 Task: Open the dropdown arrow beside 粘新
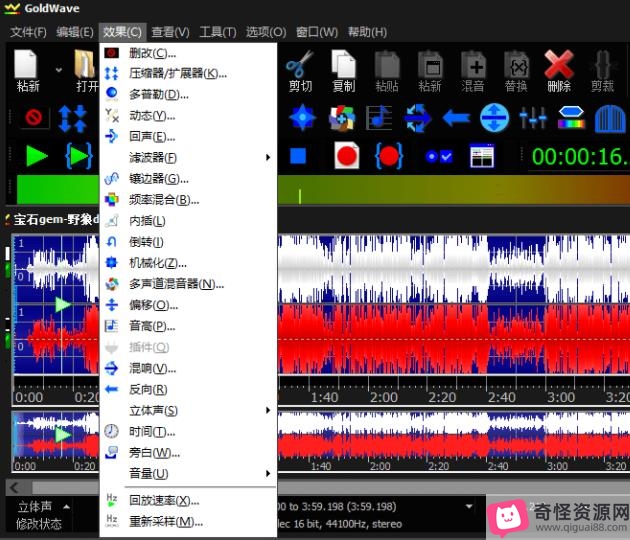click(x=57, y=70)
